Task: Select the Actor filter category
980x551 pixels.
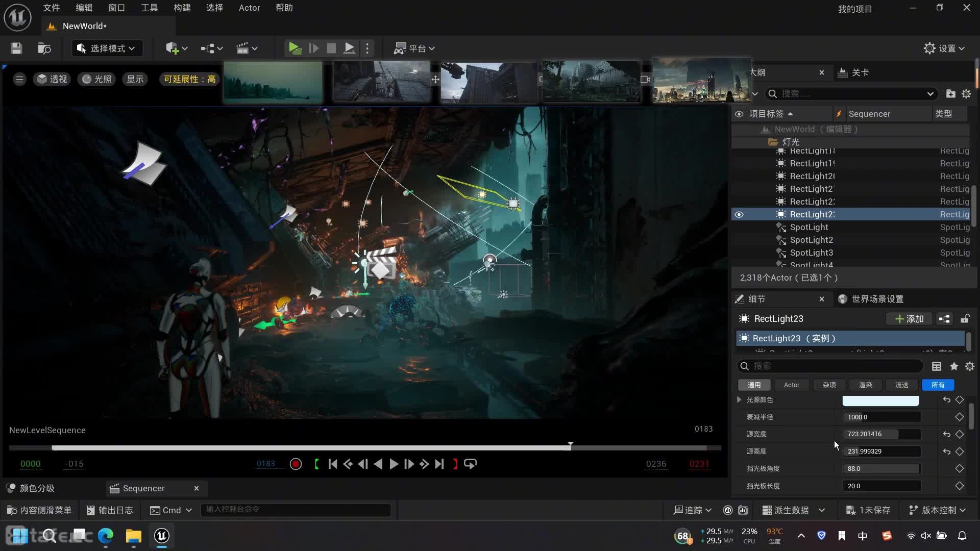Action: pyautogui.click(x=792, y=385)
